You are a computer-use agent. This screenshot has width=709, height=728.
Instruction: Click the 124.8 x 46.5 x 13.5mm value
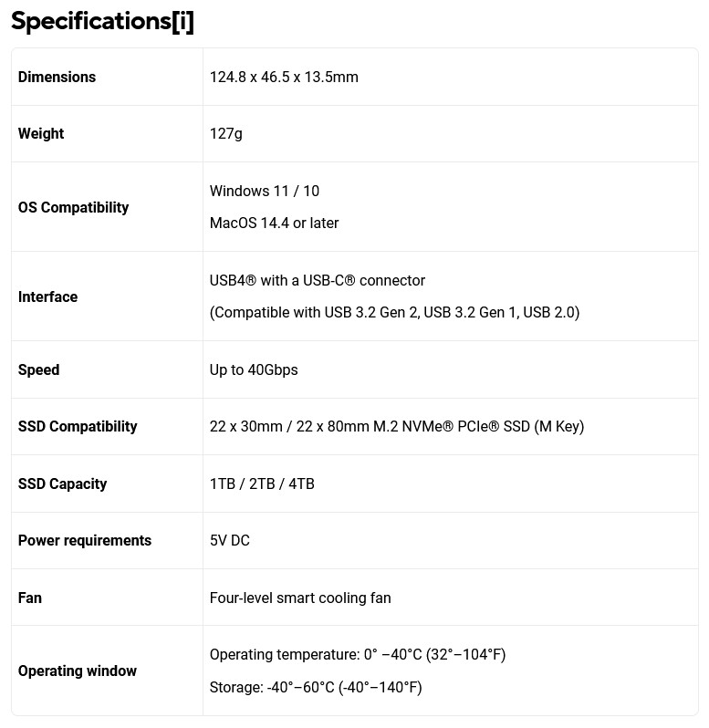(x=284, y=78)
